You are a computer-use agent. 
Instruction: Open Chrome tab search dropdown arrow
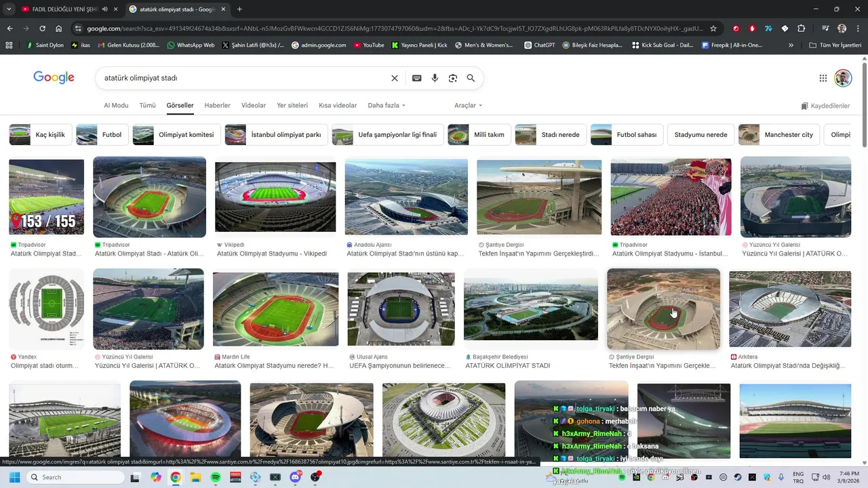click(9, 9)
